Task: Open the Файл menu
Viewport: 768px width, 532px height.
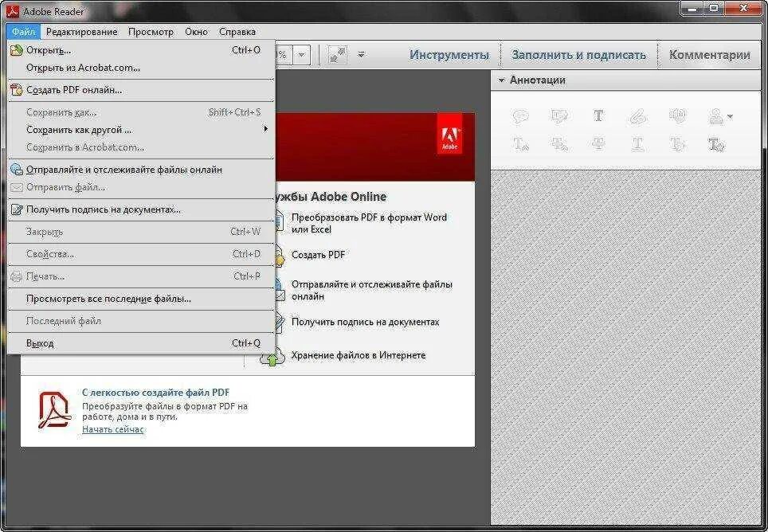Action: coord(24,32)
